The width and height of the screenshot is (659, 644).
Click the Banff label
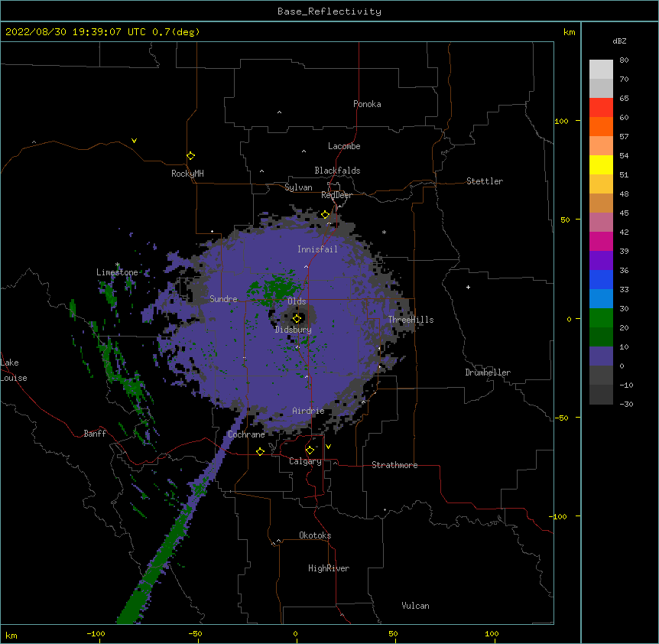coord(95,434)
